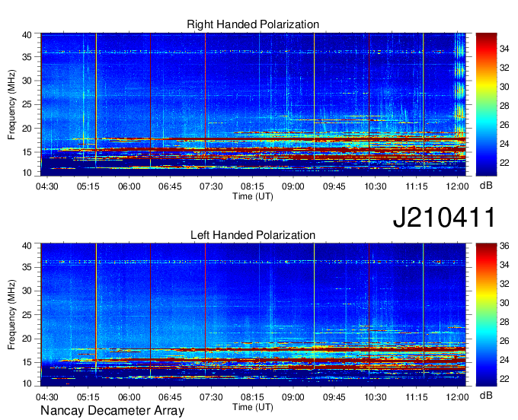This screenshot has width=518, height=420.
Task: Click the 'Nancay Decameter Array' caption
Action: 112,411
